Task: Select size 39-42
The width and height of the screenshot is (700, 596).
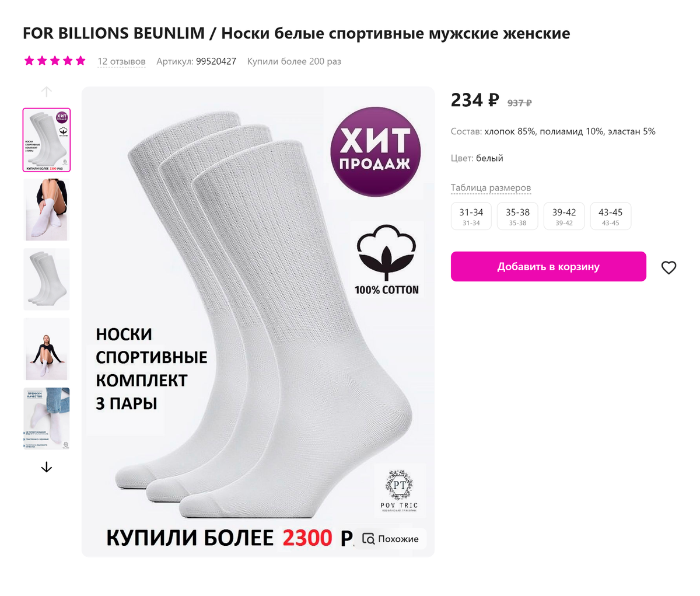Action: [x=564, y=217]
